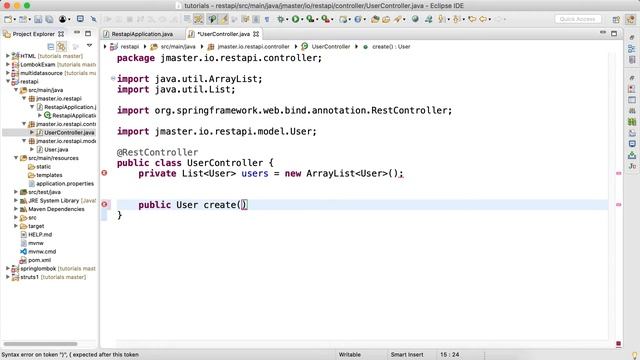Select User.java in Project Explorer
640x360 pixels.
tap(56, 149)
